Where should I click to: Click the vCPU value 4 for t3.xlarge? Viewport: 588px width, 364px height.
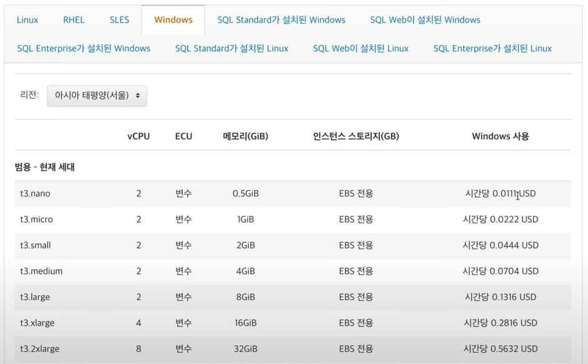[138, 323]
